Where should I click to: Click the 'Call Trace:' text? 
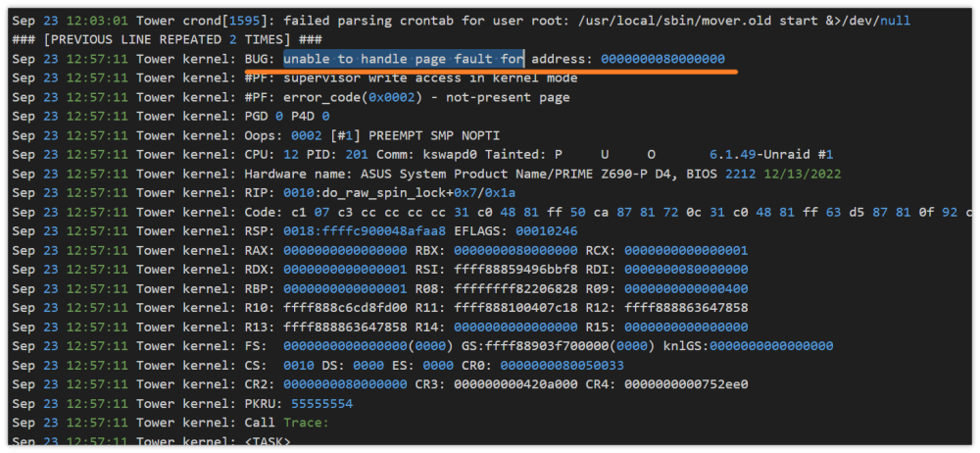[x=287, y=424]
